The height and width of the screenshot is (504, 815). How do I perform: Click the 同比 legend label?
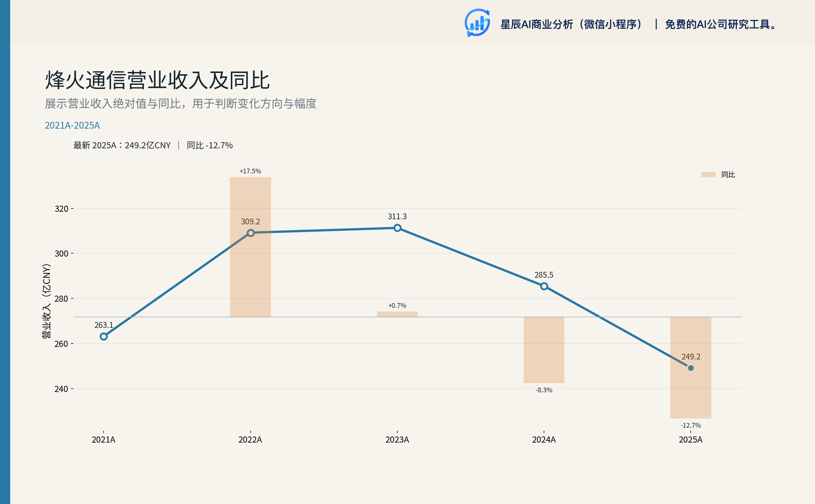728,174
